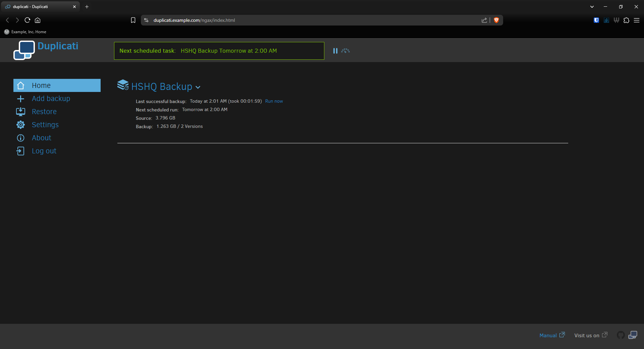The width and height of the screenshot is (644, 349).
Task: Click the Brave Shields icon
Action: tap(496, 20)
